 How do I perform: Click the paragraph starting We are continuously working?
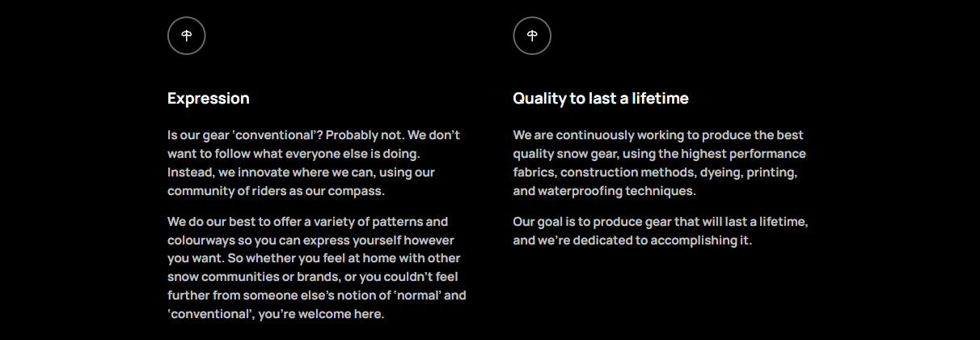pos(659,163)
